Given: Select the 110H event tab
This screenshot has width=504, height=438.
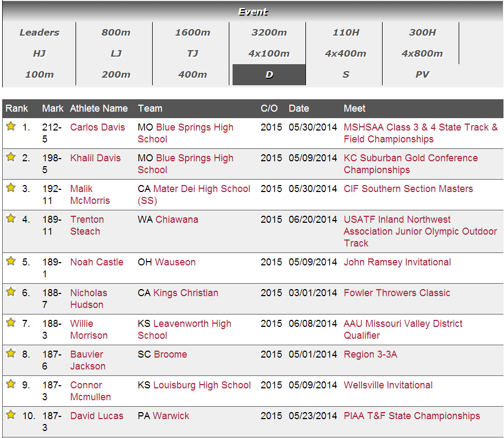Looking at the screenshot, I should (345, 32).
